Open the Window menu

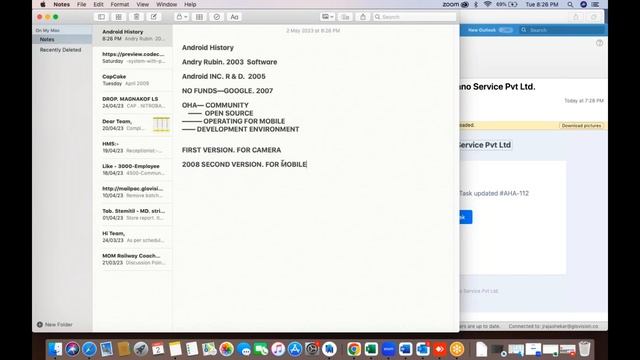[167, 4]
